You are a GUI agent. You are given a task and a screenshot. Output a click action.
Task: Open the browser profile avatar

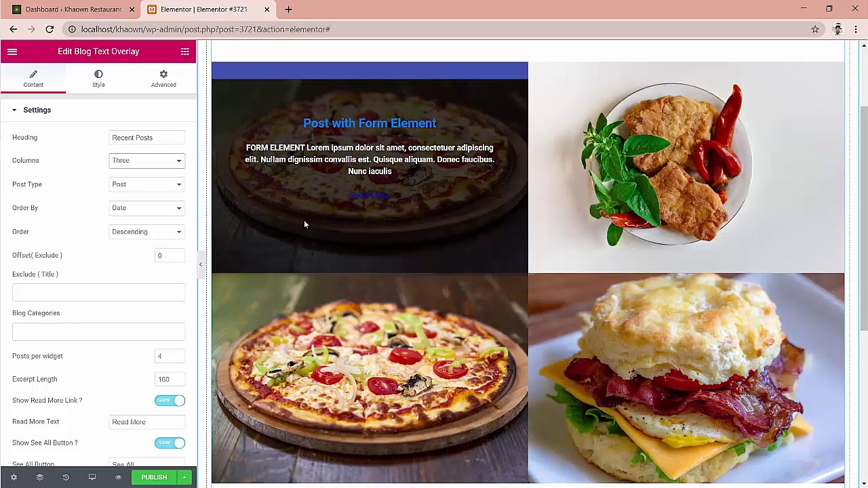(837, 29)
